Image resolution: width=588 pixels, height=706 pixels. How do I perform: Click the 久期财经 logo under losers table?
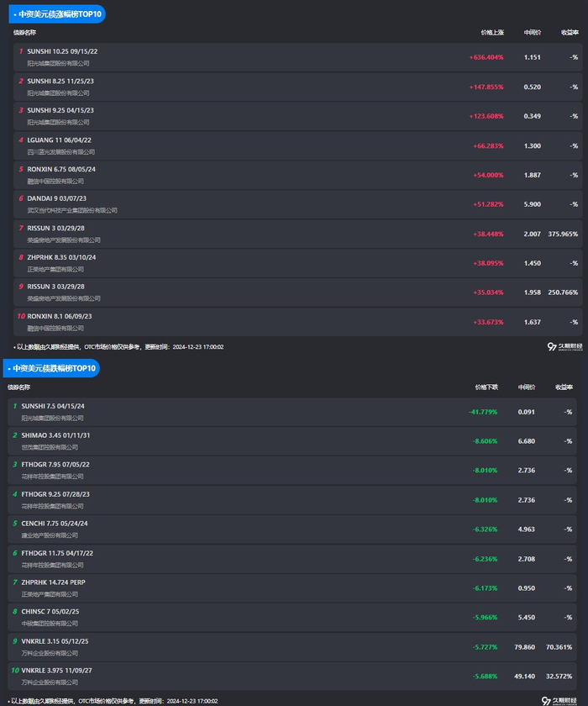tap(559, 699)
